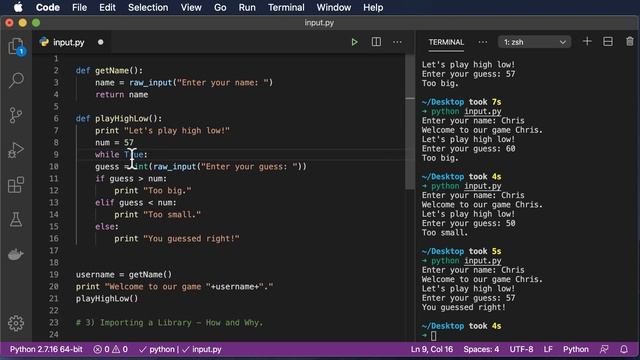The image size is (640, 360).
Task: Split the editor to the right
Action: (376, 42)
